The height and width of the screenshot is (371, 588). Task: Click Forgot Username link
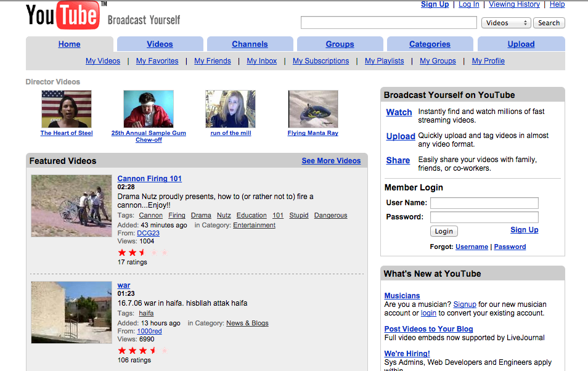pos(472,247)
